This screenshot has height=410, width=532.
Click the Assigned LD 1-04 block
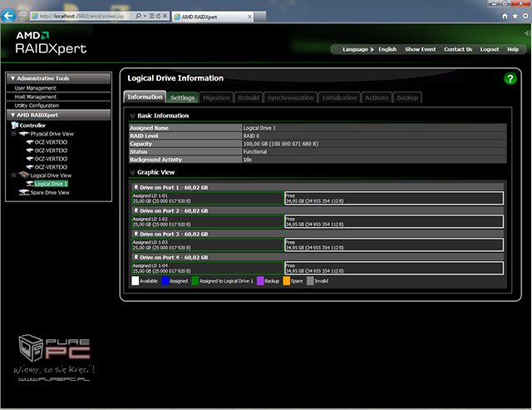(x=208, y=268)
